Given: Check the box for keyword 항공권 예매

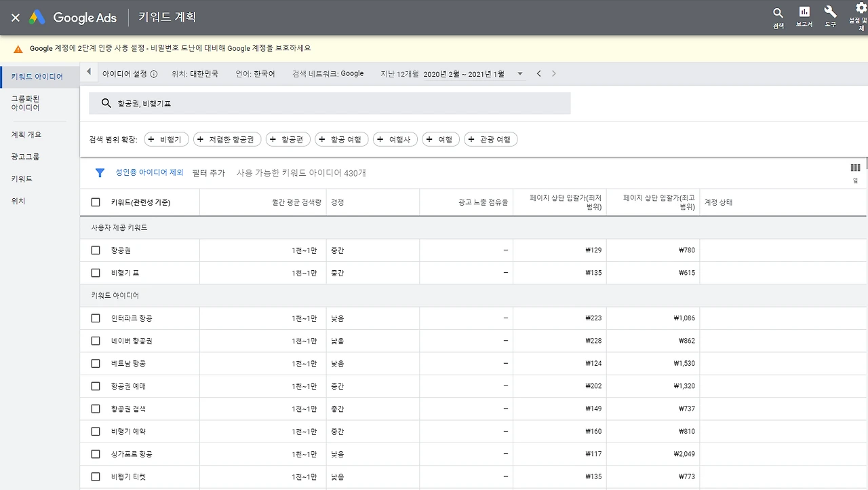Looking at the screenshot, I should [96, 386].
